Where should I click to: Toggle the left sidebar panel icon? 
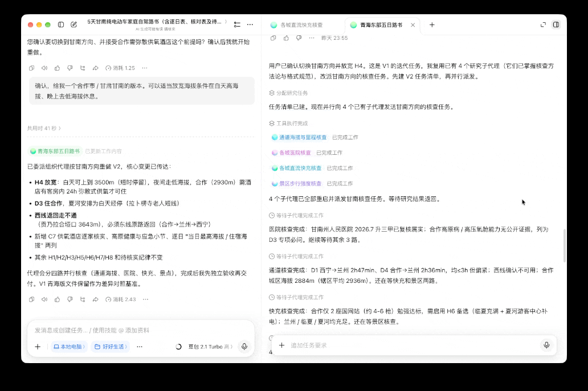pyautogui.click(x=61, y=24)
